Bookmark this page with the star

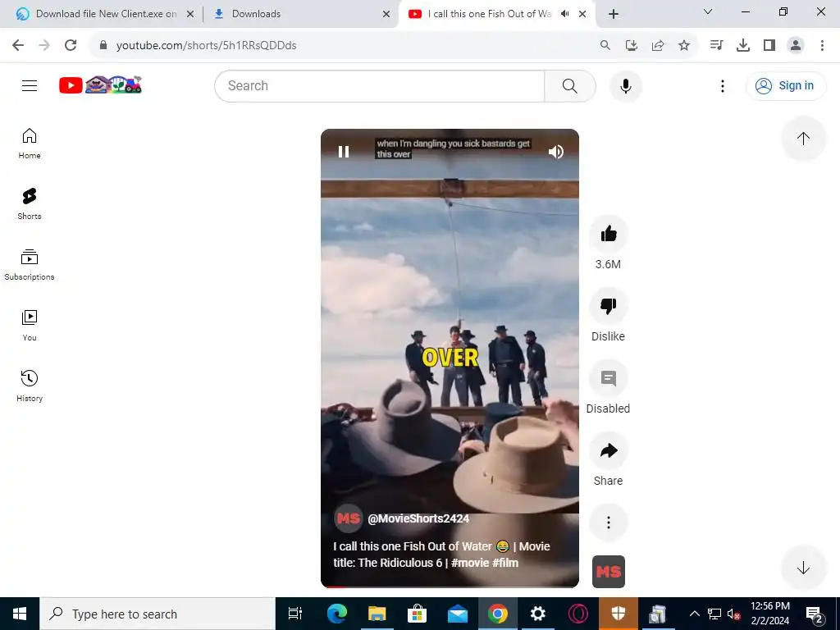(x=684, y=45)
